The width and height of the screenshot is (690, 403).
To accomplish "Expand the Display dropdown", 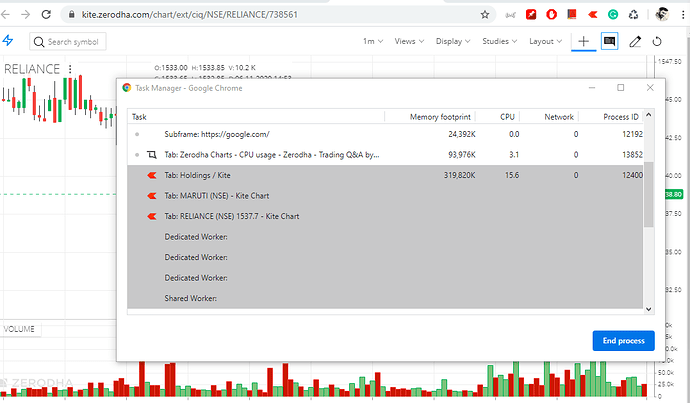I will click(453, 42).
